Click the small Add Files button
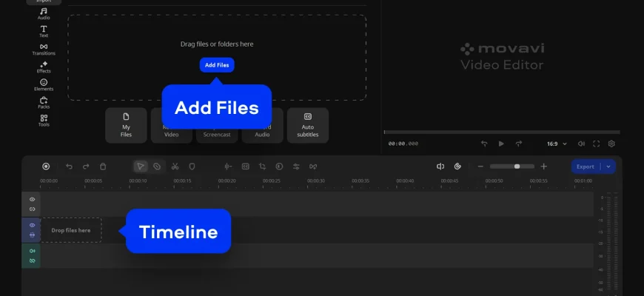Viewport: 644px width, 296px height. click(217, 65)
